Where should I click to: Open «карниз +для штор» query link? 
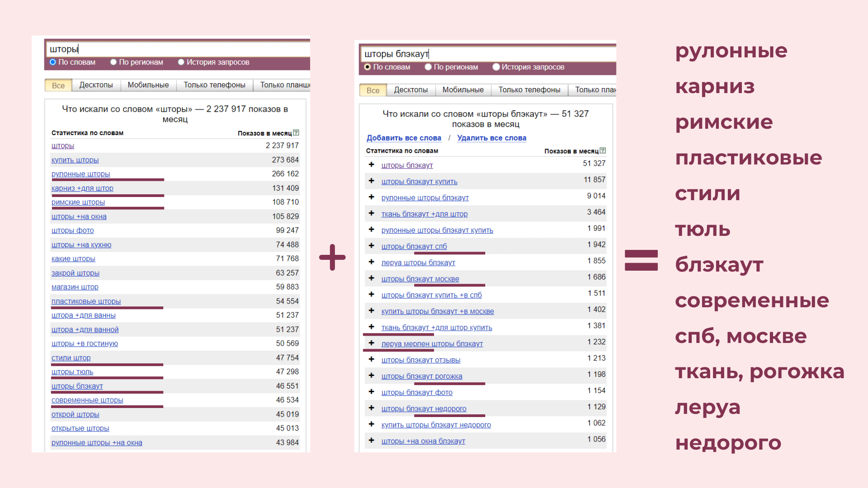(x=82, y=188)
